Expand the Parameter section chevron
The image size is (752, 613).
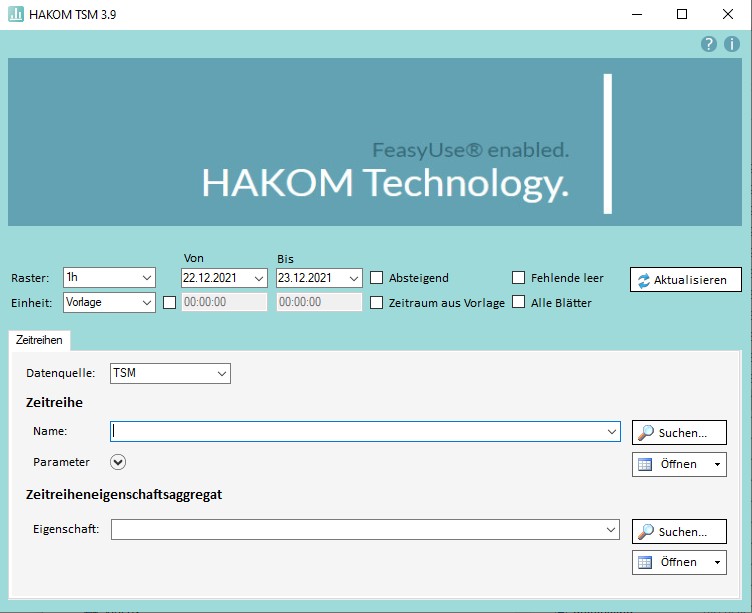click(x=118, y=462)
